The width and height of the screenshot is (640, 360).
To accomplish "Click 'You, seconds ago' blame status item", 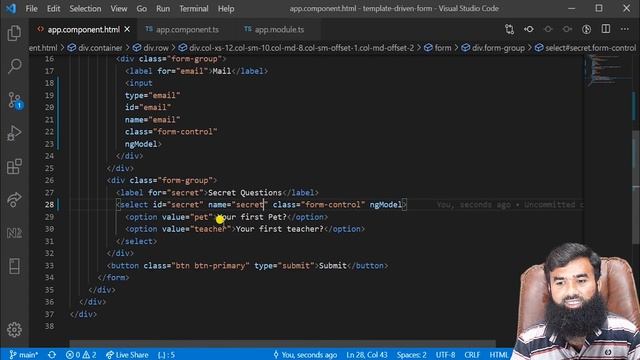I will [x=305, y=355].
